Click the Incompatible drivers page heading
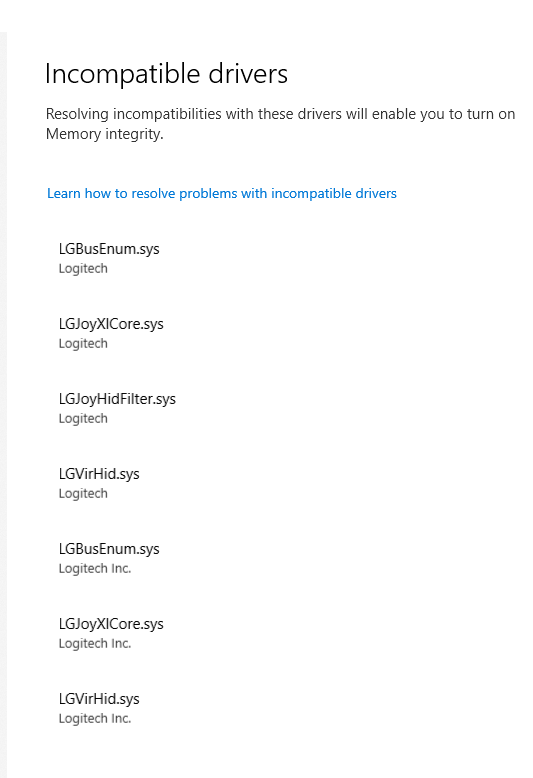The image size is (533, 778). [166, 74]
